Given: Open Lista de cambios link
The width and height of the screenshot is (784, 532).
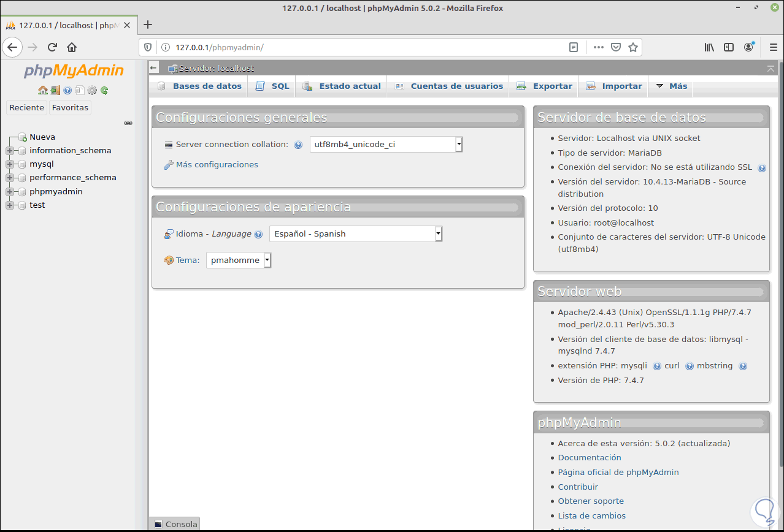Looking at the screenshot, I should click(x=592, y=516).
